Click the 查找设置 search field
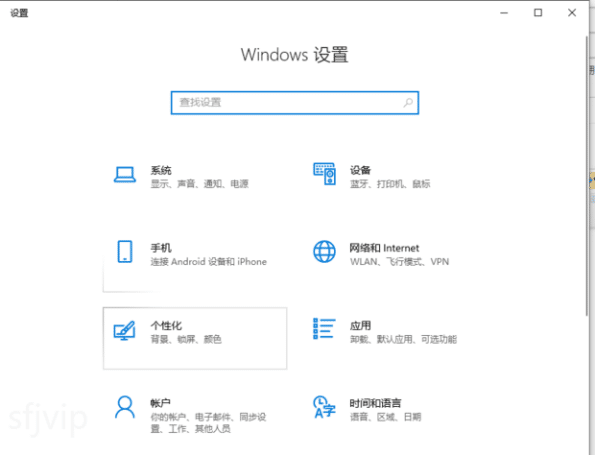The height and width of the screenshot is (455, 595). pyautogui.click(x=295, y=102)
